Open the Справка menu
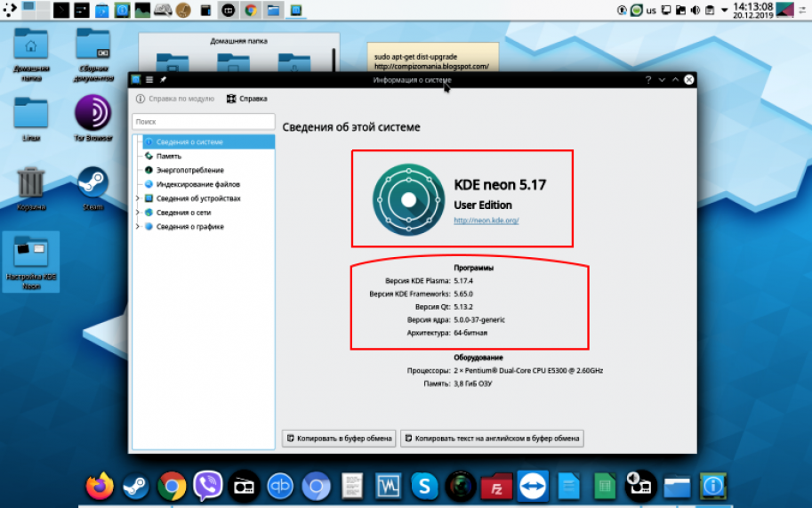The width and height of the screenshot is (812, 508). (x=247, y=99)
